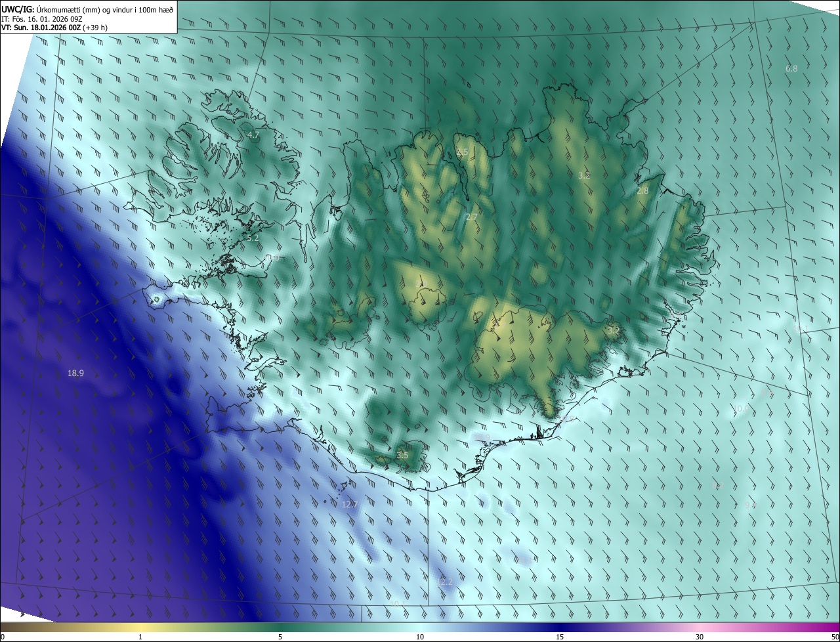Click the "10" tick label on the color scale
The image size is (840, 642).
(x=420, y=637)
